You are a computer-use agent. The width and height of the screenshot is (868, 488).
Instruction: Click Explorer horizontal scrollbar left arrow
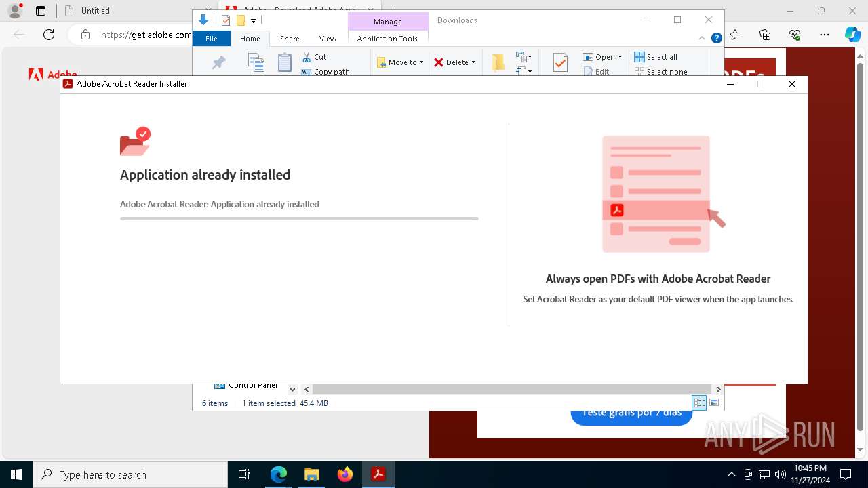307,389
